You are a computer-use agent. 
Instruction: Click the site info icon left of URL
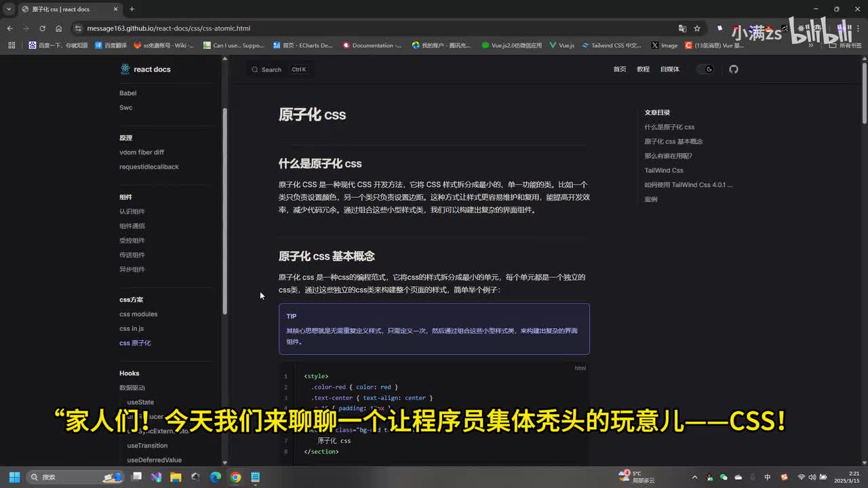tap(78, 28)
